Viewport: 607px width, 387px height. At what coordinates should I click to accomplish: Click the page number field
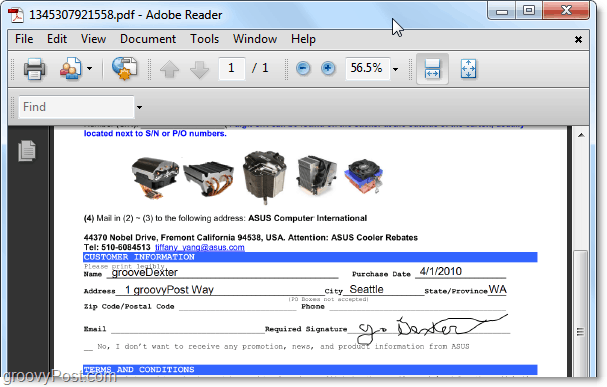[x=231, y=68]
